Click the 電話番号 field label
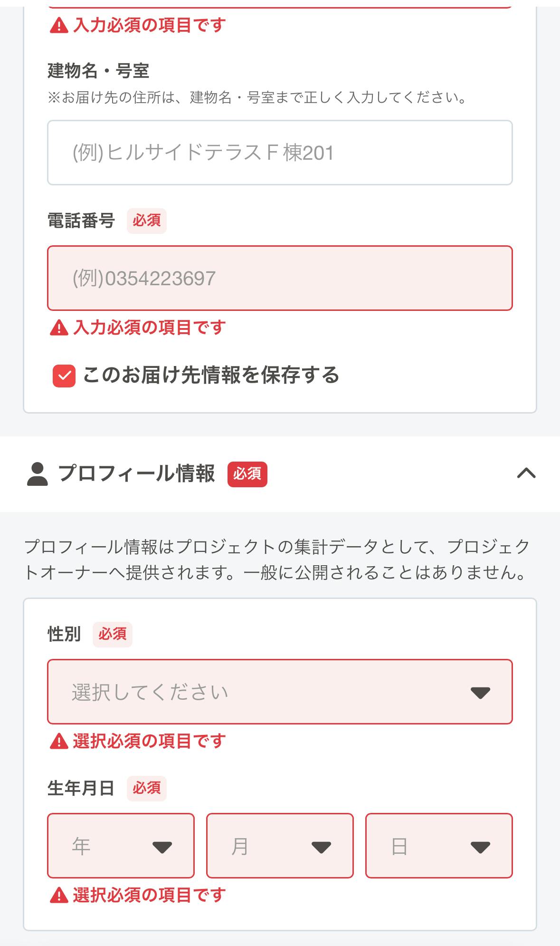The width and height of the screenshot is (560, 946). (81, 221)
